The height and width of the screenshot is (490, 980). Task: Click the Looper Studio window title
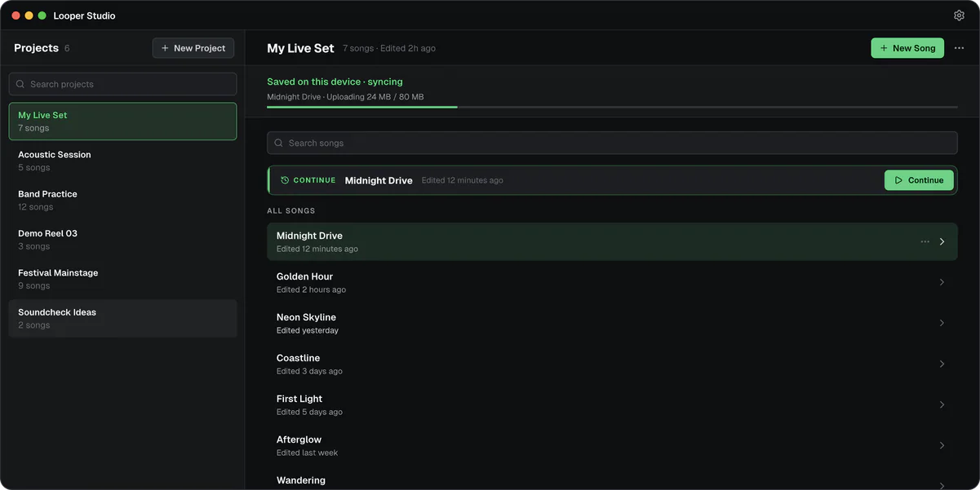[x=84, y=15]
